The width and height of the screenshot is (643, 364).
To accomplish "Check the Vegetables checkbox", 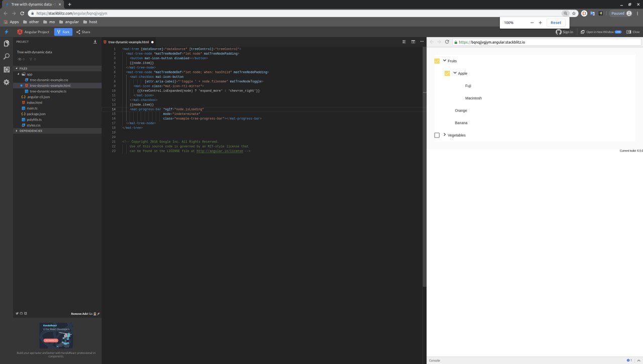I will tap(437, 135).
